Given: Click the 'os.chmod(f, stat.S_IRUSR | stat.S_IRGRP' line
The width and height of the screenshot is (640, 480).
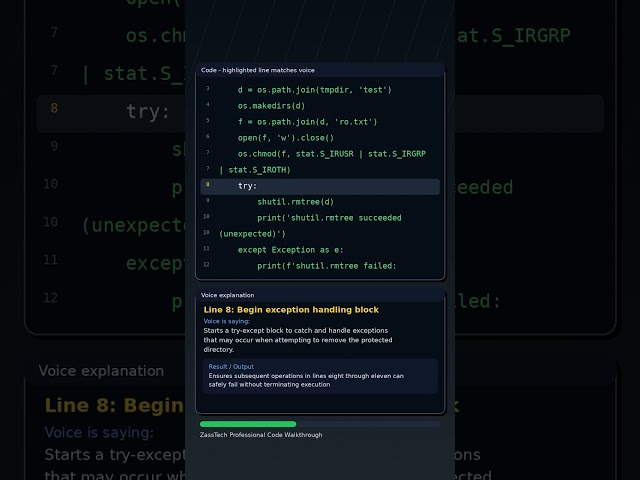Looking at the screenshot, I should 331,153.
